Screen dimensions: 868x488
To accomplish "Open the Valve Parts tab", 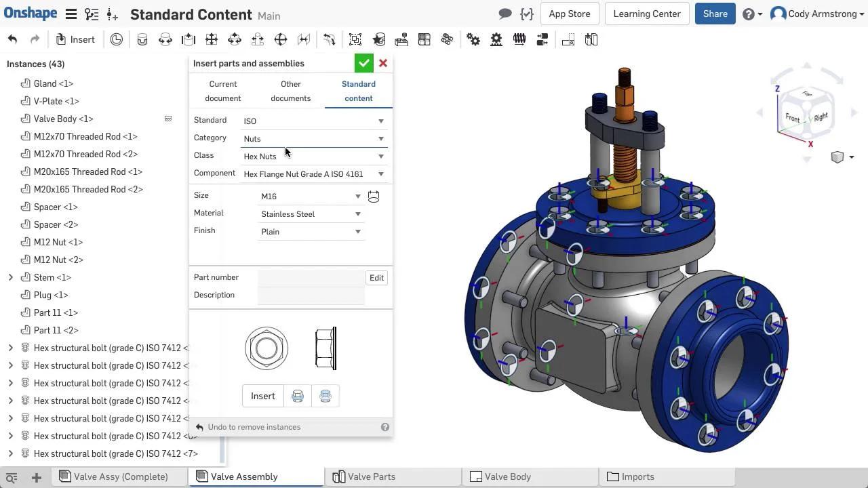I will tap(371, 476).
